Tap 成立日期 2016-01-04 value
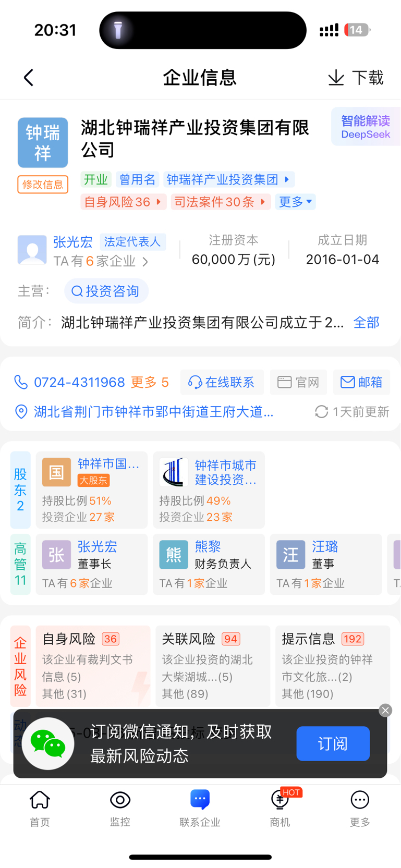Image resolution: width=401 pixels, height=868 pixels. click(343, 259)
